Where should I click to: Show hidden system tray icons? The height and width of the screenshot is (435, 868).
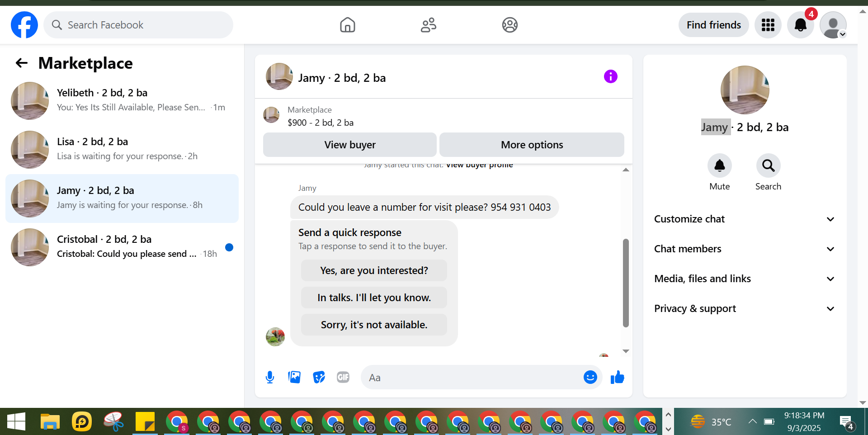click(752, 421)
